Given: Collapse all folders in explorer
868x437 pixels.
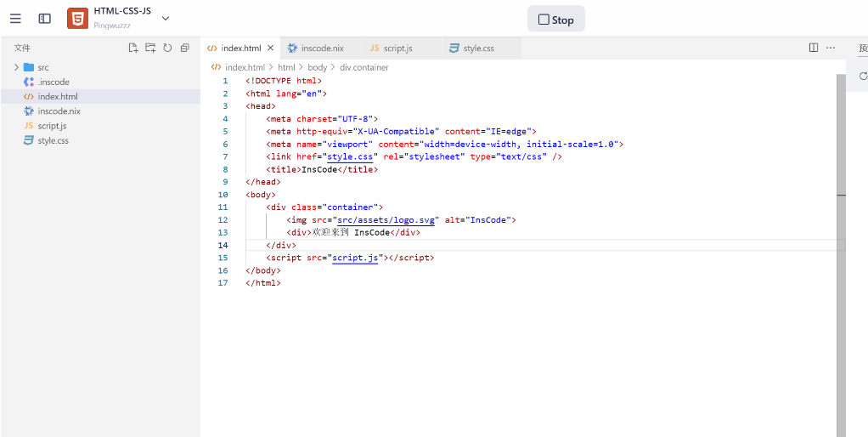Looking at the screenshot, I should (x=184, y=48).
